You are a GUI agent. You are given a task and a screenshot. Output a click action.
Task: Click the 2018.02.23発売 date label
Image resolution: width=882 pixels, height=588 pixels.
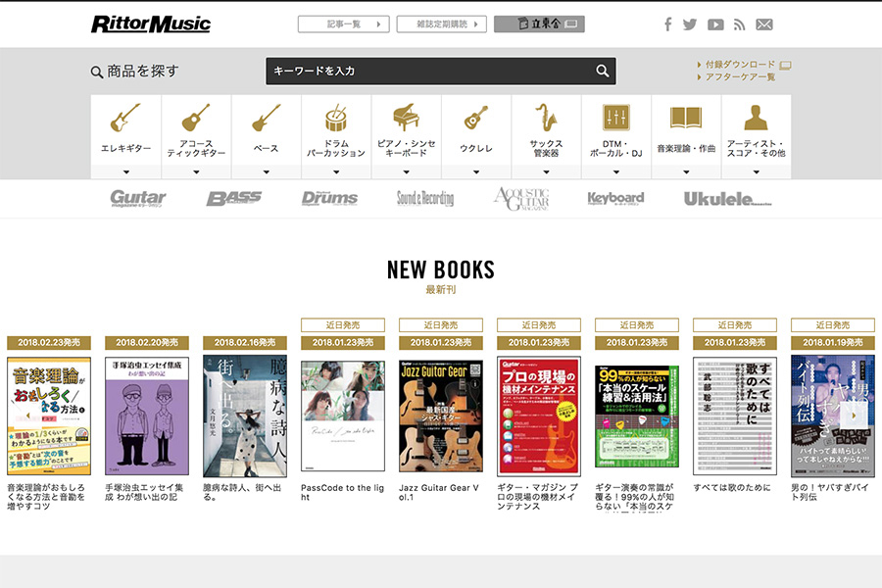pyautogui.click(x=49, y=342)
